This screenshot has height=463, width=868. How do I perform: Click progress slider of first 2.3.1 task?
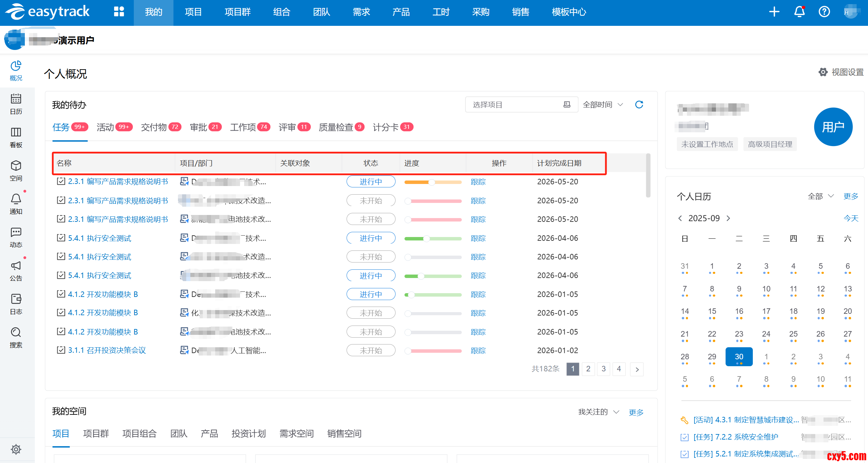click(432, 182)
